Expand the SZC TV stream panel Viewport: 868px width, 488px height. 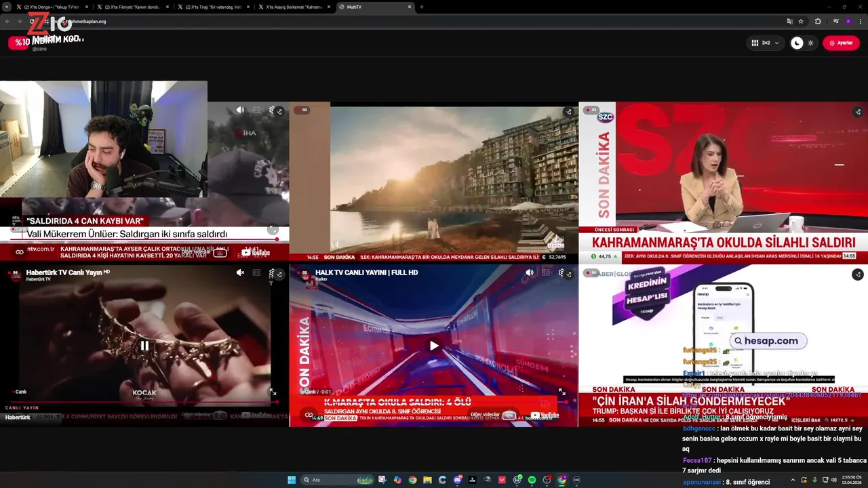(858, 112)
